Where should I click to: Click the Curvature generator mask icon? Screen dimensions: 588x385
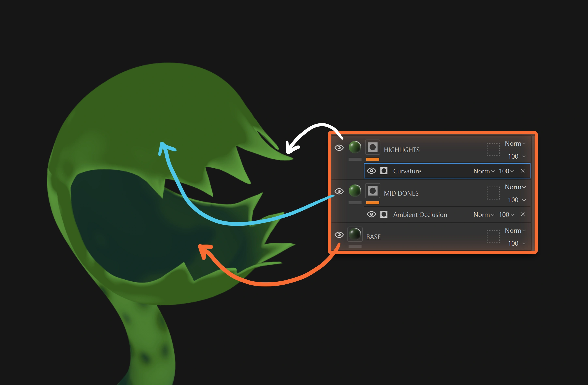[384, 171]
